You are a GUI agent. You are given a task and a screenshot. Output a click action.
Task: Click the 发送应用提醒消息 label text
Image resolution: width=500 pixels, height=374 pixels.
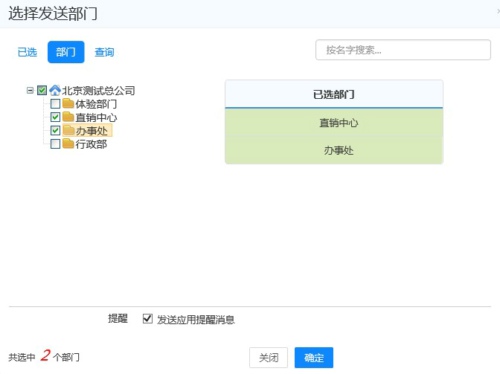pyautogui.click(x=196, y=320)
